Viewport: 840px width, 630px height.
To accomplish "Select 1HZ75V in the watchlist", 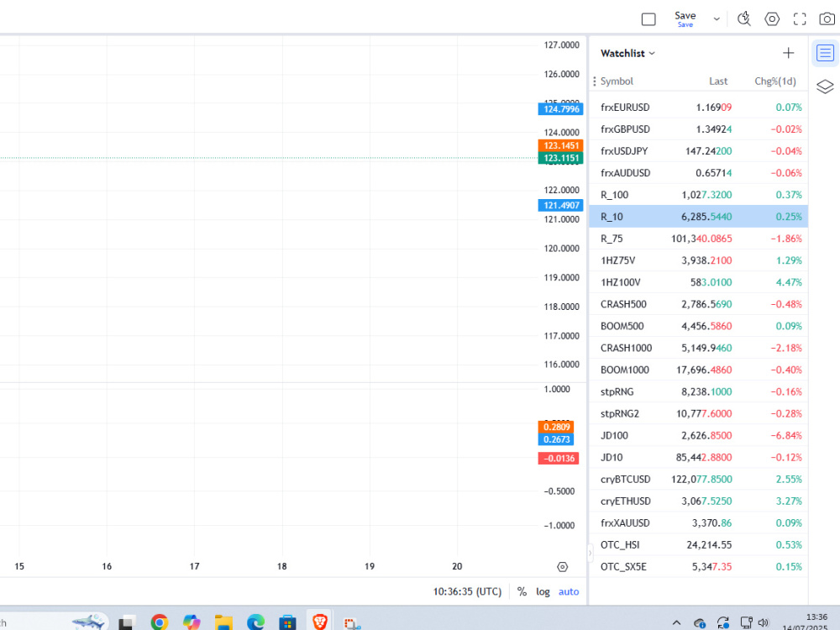I will click(698, 260).
